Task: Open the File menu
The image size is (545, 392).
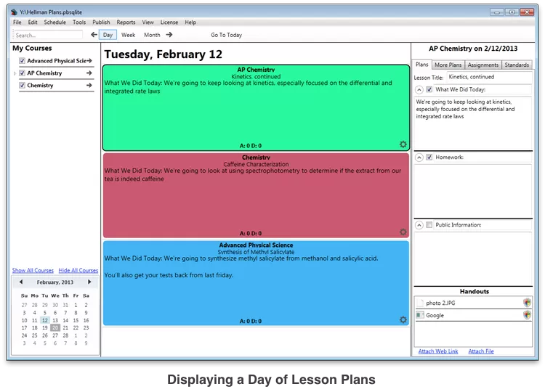Action: coord(17,23)
